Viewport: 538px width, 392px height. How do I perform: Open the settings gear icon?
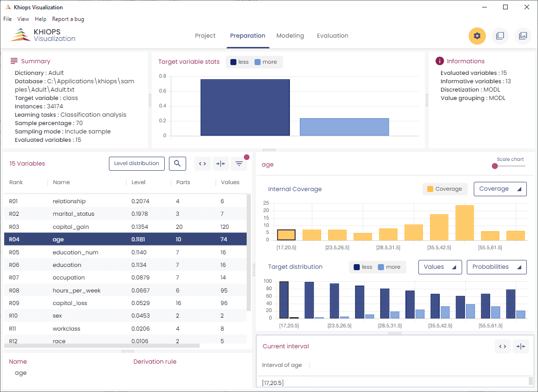coord(477,36)
